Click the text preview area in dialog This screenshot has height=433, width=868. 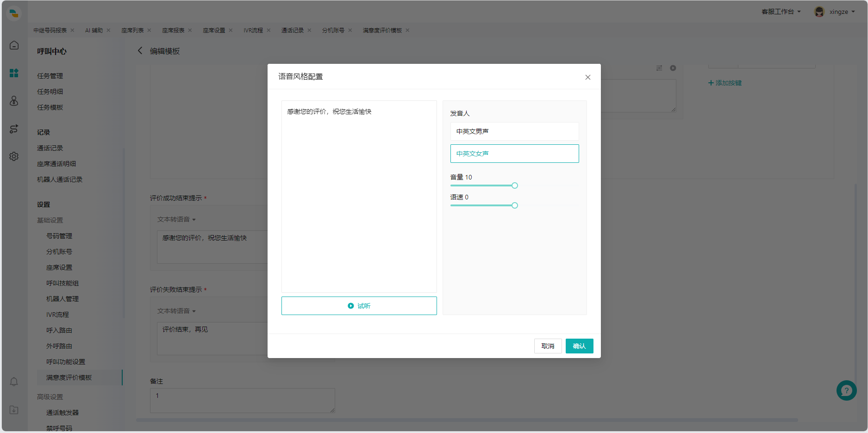(x=359, y=197)
